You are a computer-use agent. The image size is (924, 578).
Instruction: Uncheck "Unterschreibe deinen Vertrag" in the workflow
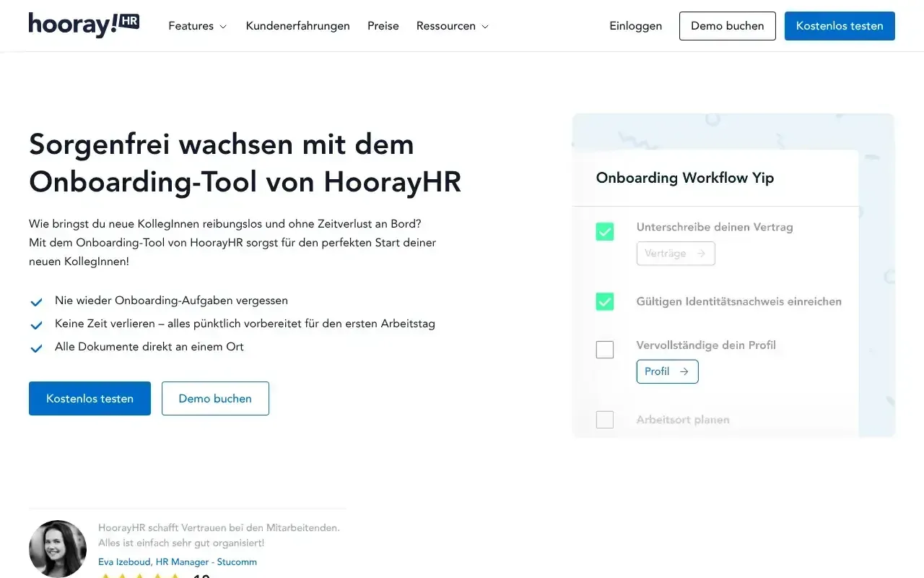604,231
